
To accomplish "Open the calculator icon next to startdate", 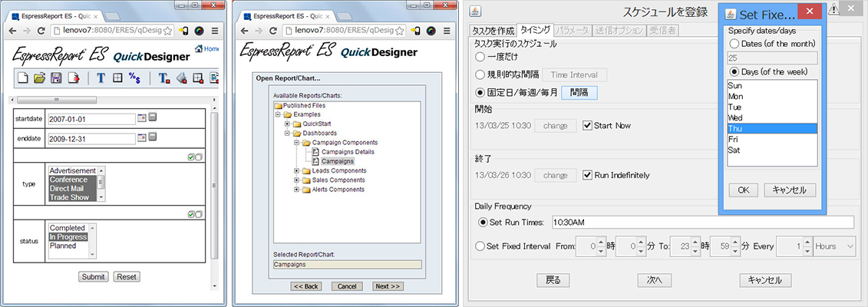I will coord(152,118).
